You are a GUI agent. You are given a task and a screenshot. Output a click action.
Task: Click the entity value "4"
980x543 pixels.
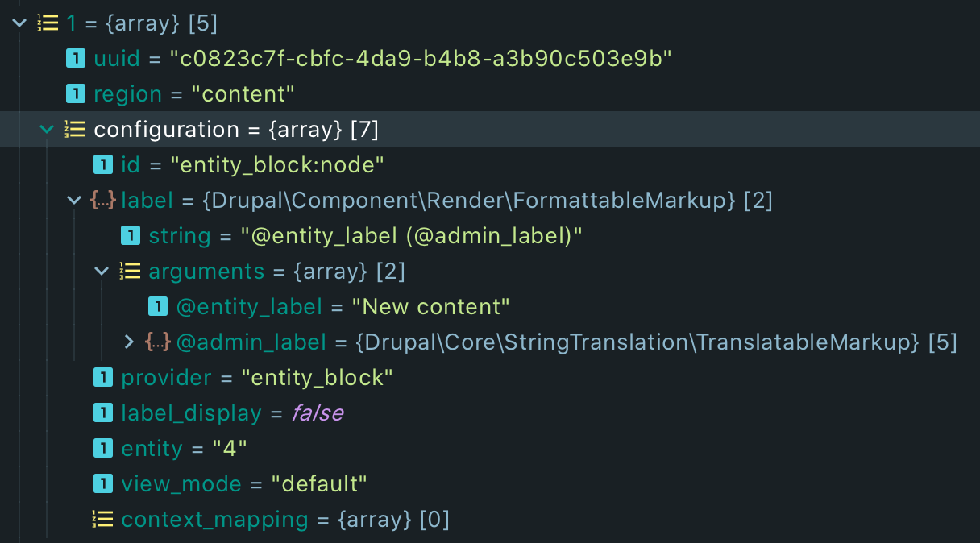[229, 448]
